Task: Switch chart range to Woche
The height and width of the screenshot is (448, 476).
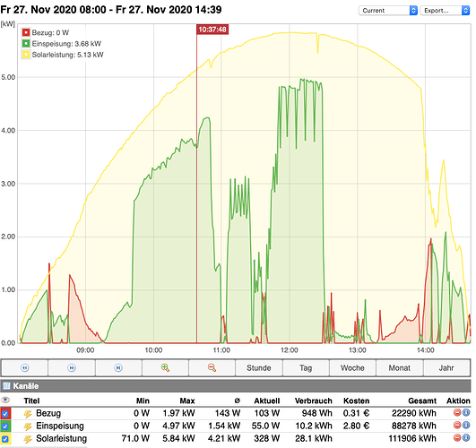Action: tap(352, 368)
